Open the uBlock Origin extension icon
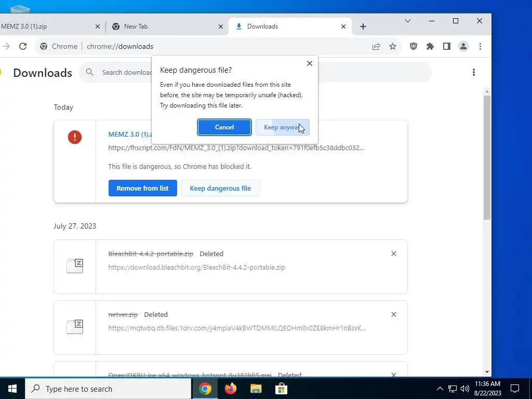 (413, 46)
